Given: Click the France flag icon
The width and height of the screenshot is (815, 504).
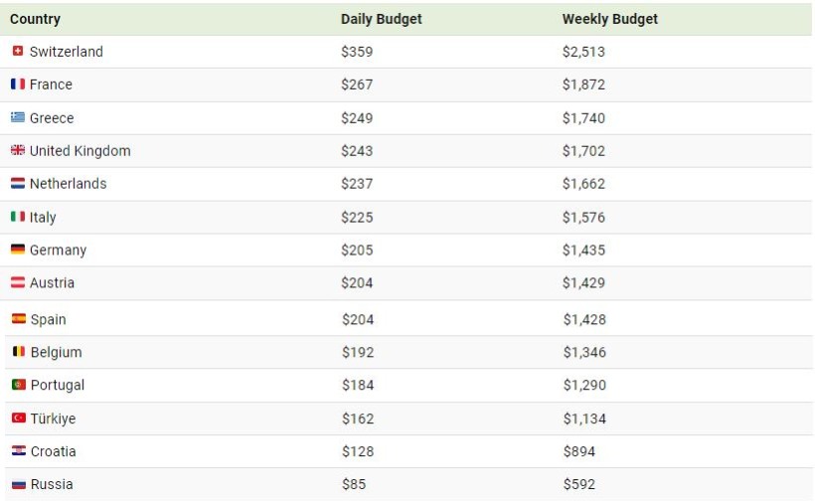Looking at the screenshot, I should pyautogui.click(x=18, y=84).
